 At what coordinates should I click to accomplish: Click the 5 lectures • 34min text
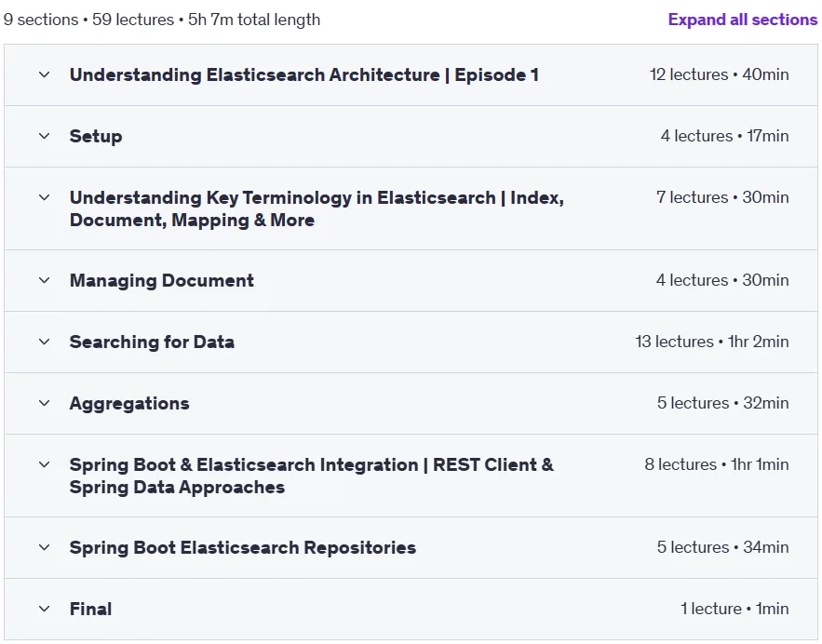point(723,547)
